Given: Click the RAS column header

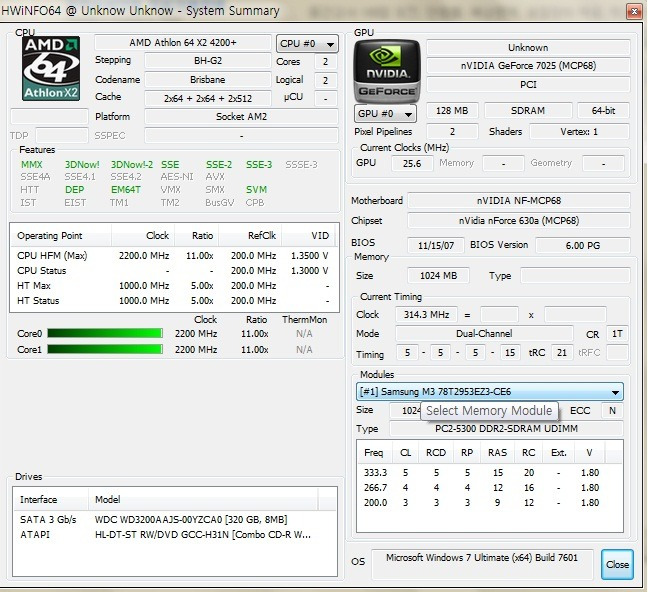Looking at the screenshot, I should pos(498,453).
